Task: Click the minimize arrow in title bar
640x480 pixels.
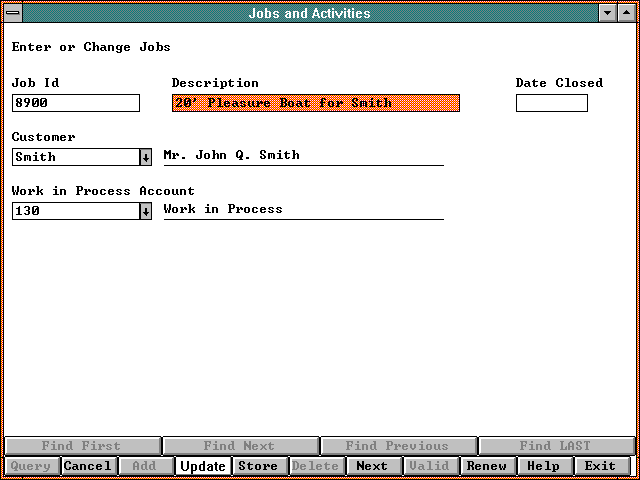Action: point(608,14)
